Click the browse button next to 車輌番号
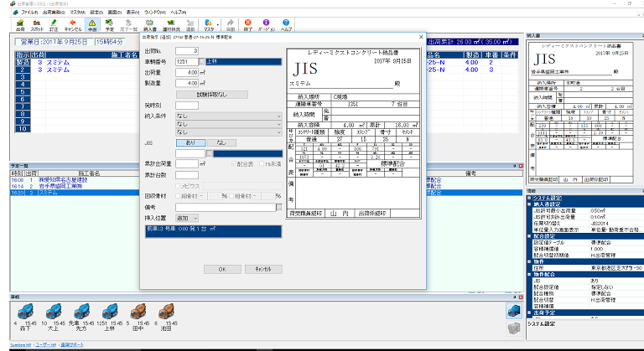 coord(201,62)
